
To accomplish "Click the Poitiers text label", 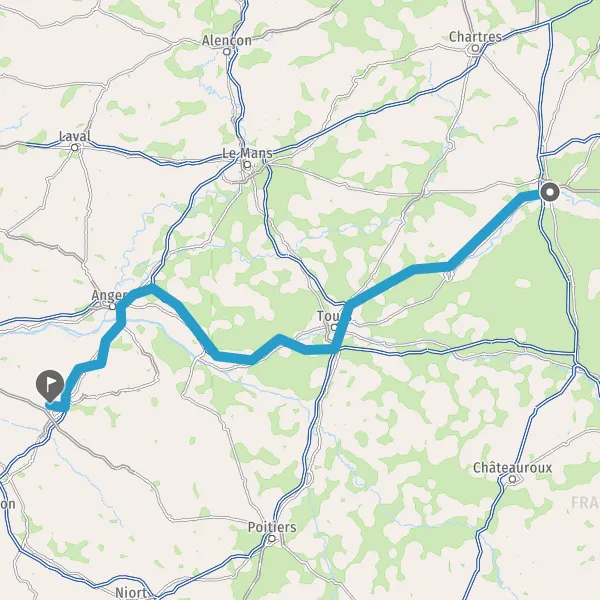I will point(272,527).
